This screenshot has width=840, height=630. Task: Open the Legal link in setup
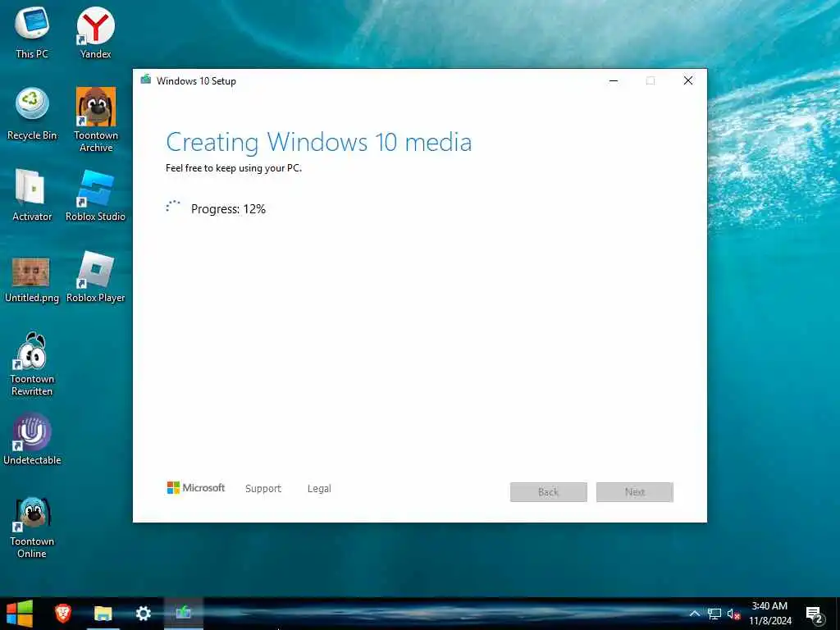pos(319,489)
